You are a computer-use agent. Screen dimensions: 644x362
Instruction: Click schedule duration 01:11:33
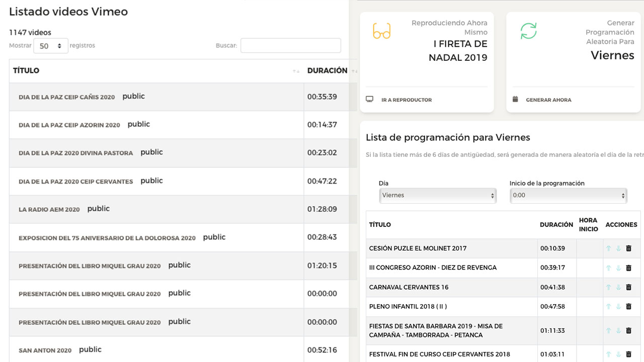(x=552, y=331)
